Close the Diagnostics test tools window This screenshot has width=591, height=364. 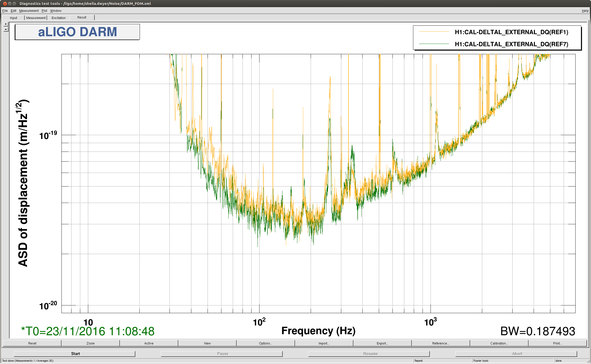click(x=5, y=4)
